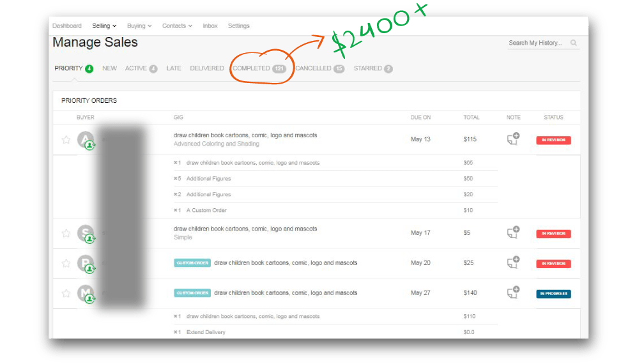Click In Revision status on May 13 order
Screen dimensions: 637x364
point(553,140)
